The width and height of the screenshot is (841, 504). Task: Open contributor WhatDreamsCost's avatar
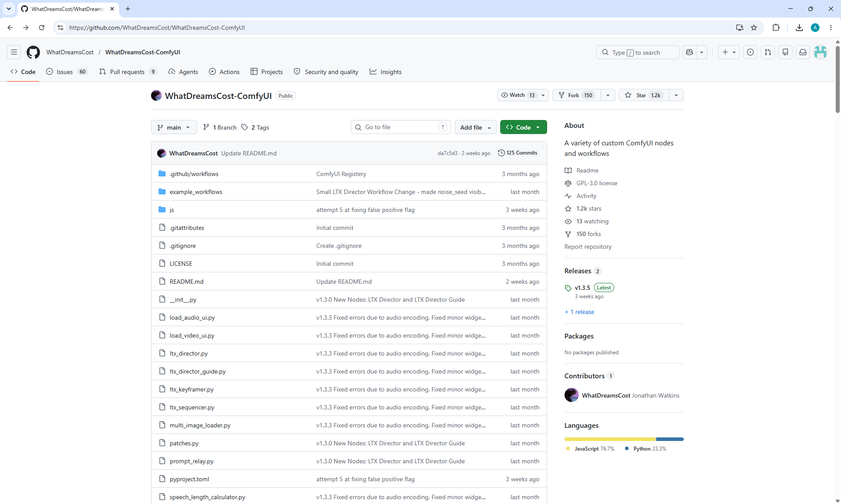pyautogui.click(x=572, y=395)
